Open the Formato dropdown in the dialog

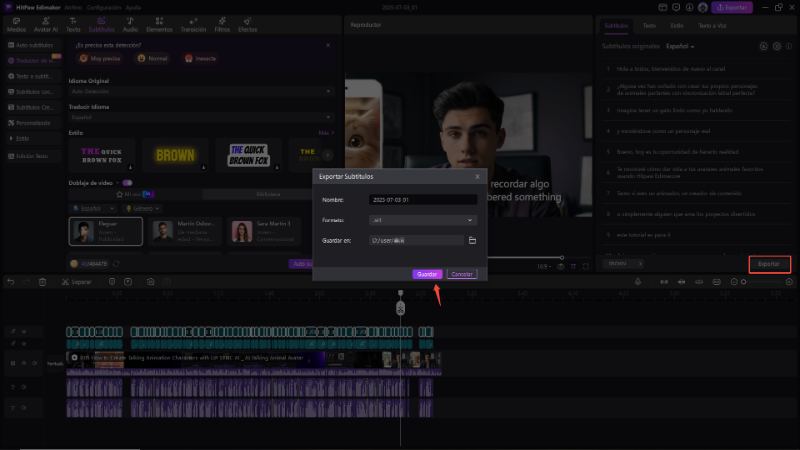tap(422, 220)
